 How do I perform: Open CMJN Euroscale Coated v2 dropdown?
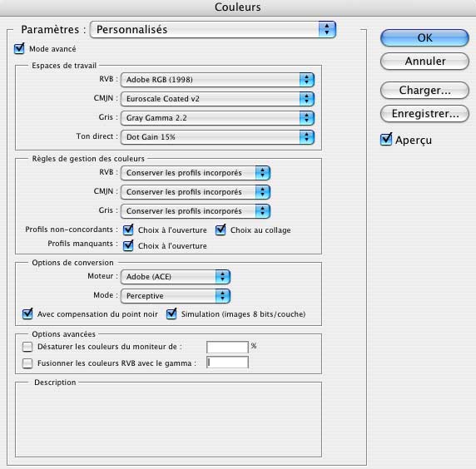point(217,99)
